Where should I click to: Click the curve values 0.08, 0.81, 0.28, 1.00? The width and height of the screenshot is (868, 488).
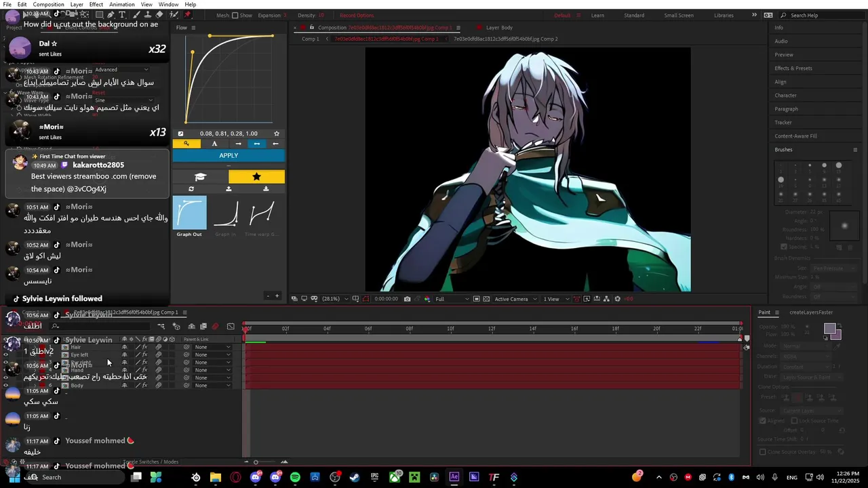click(229, 134)
